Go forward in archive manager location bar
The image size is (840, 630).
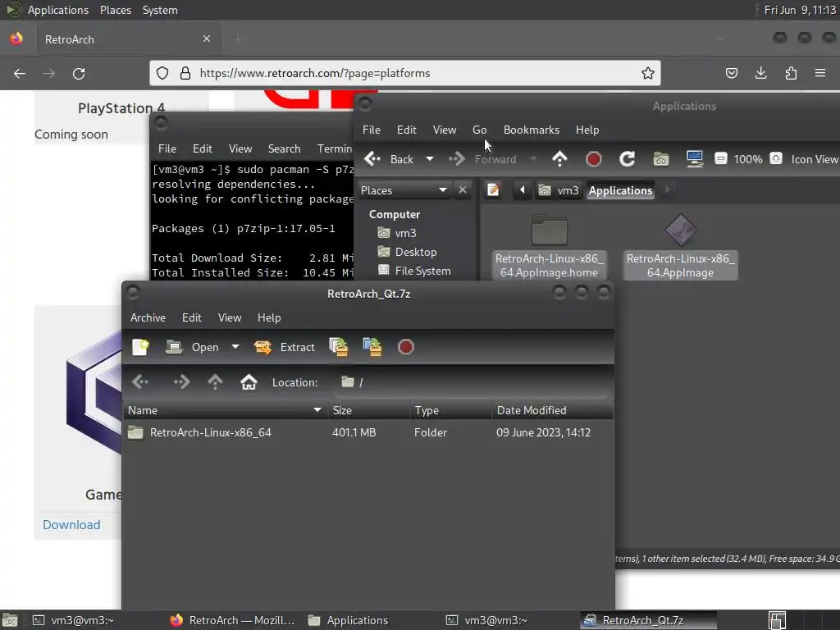pos(181,382)
